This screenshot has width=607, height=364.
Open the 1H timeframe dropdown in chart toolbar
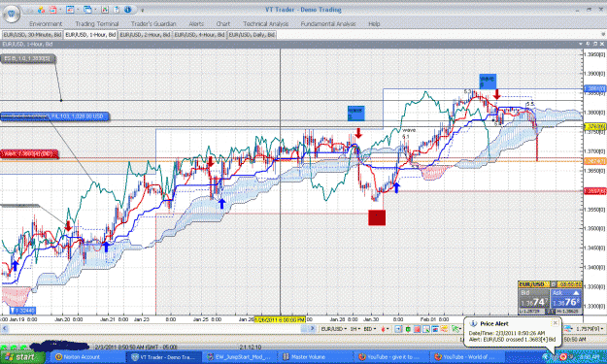click(354, 329)
